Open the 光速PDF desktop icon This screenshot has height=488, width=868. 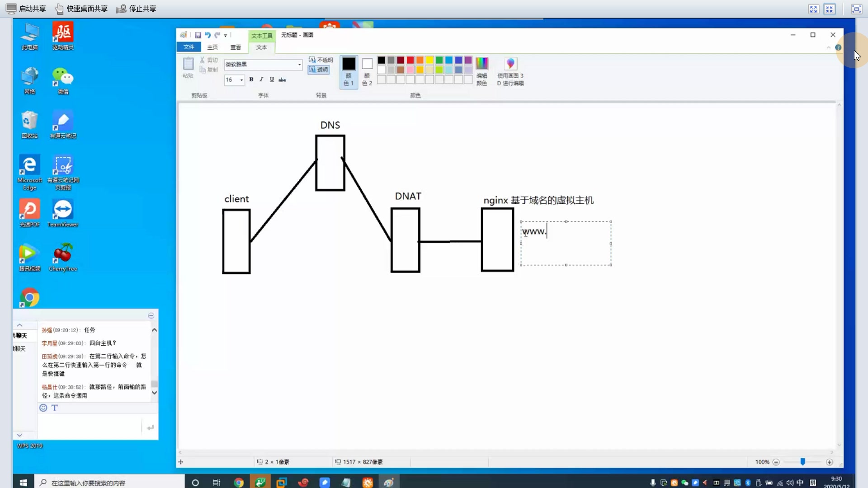click(30, 213)
